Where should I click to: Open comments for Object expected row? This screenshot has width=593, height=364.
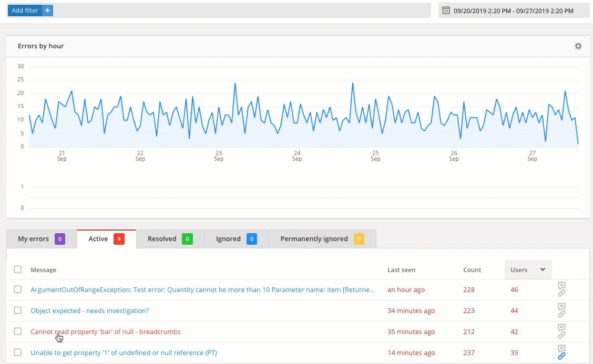(561, 307)
